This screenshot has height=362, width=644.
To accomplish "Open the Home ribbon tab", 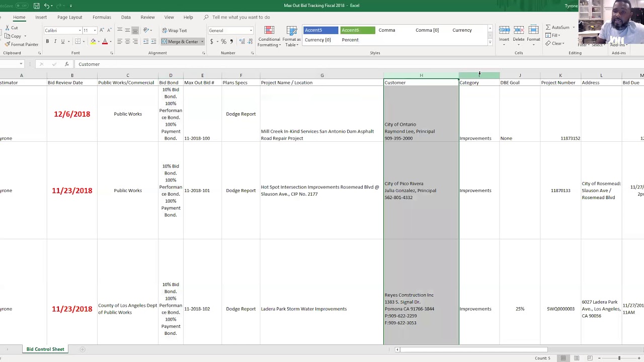I will click(x=19, y=17).
